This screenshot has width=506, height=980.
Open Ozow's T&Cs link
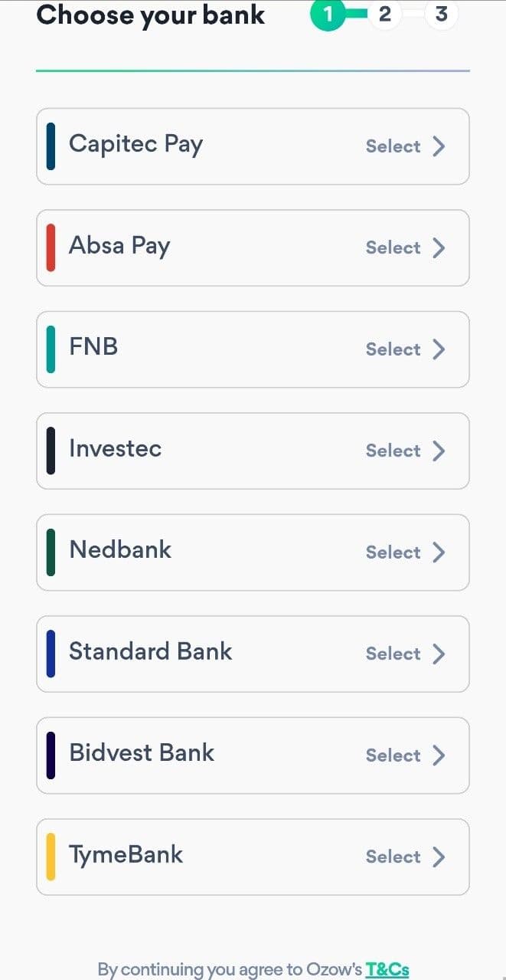pyautogui.click(x=387, y=968)
